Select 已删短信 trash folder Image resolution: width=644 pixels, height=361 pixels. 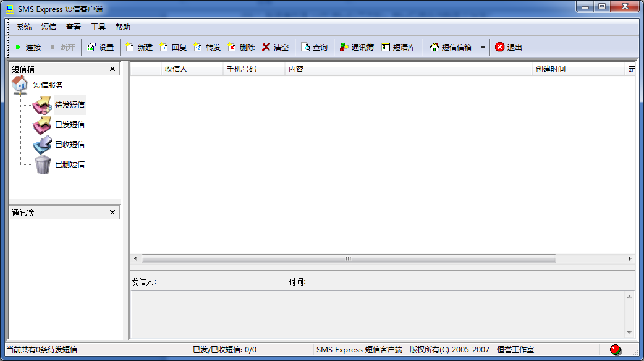click(x=70, y=164)
